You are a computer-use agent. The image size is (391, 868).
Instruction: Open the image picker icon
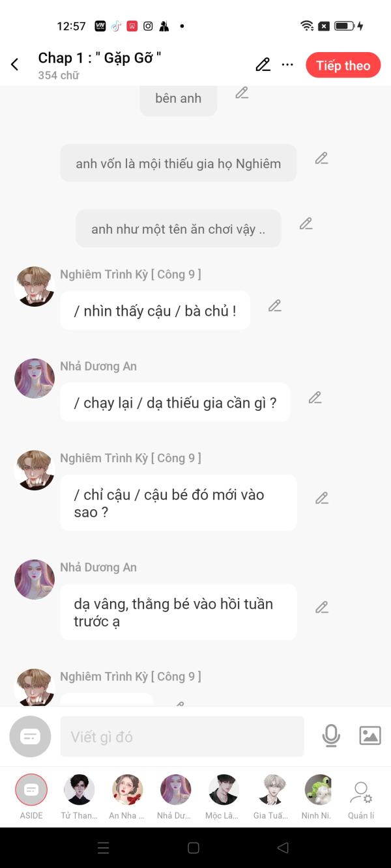(370, 736)
